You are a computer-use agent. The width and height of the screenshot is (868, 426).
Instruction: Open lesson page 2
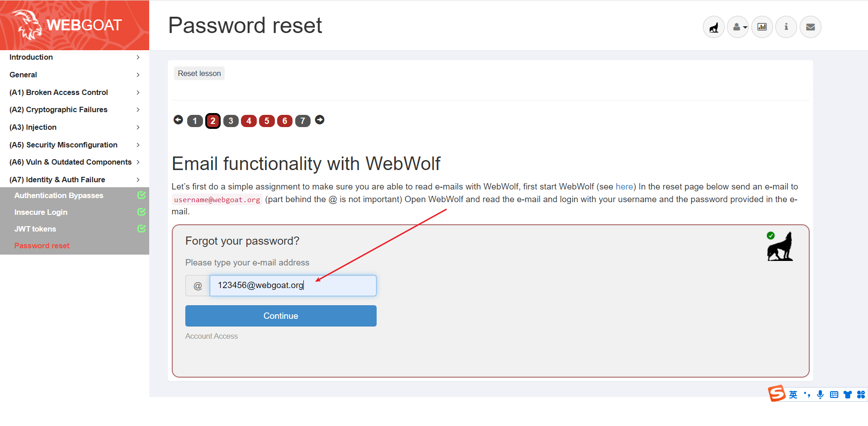[213, 121]
